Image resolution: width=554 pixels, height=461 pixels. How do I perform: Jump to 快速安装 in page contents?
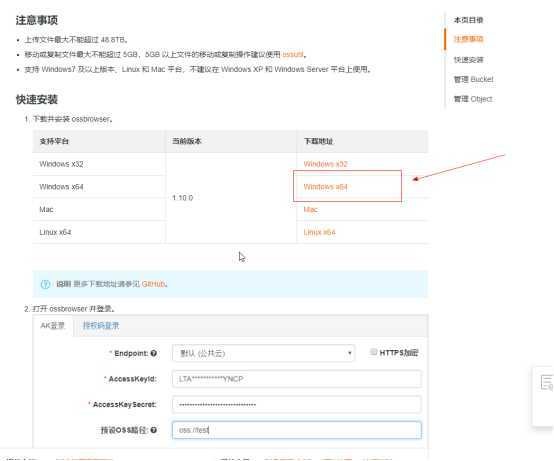468,60
